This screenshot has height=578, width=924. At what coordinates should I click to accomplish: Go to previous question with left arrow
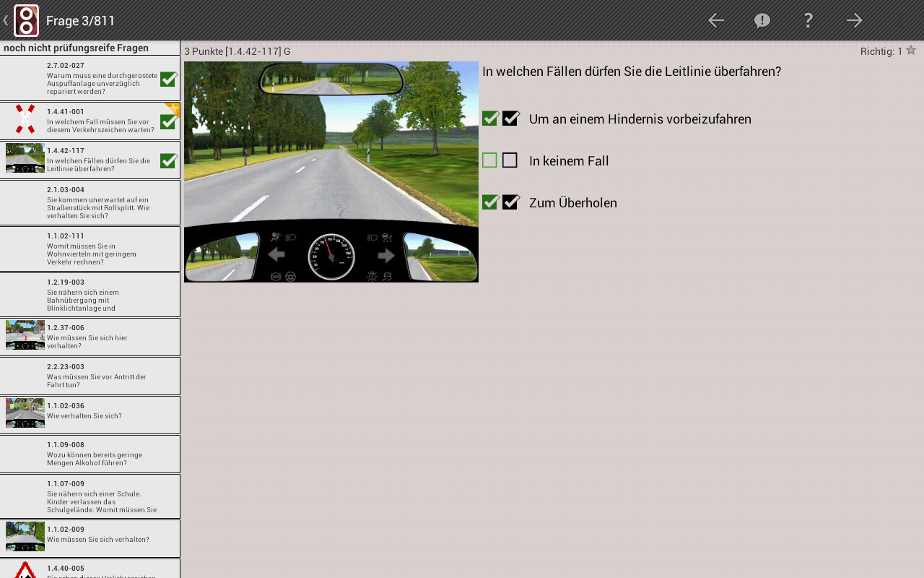pyautogui.click(x=715, y=20)
